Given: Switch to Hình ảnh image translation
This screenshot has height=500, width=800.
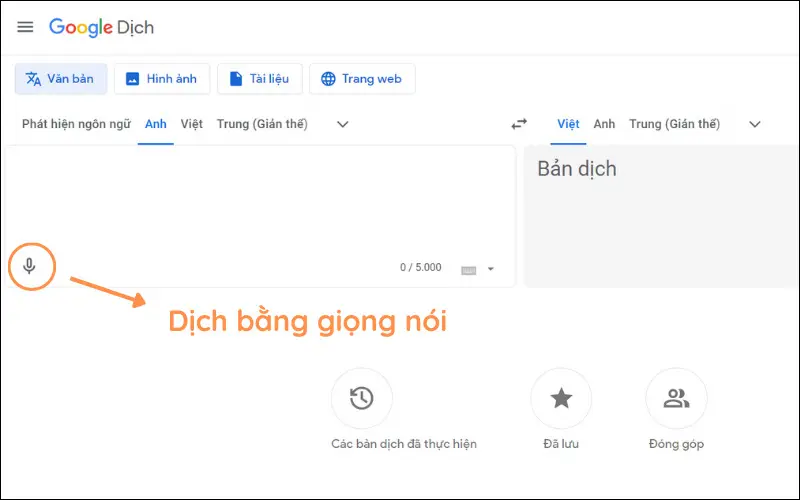Looking at the screenshot, I should point(161,79).
